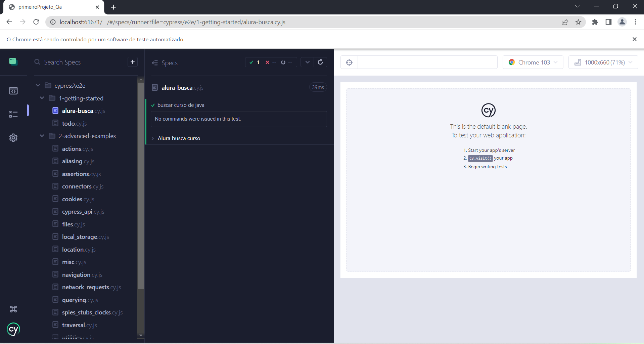Click the pending tests spinner counter

coord(286,62)
